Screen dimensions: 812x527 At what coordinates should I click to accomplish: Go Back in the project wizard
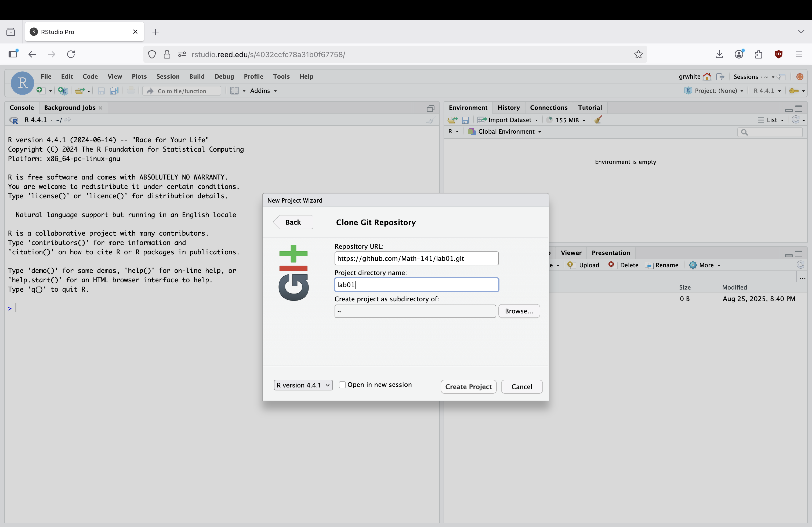tap(293, 222)
